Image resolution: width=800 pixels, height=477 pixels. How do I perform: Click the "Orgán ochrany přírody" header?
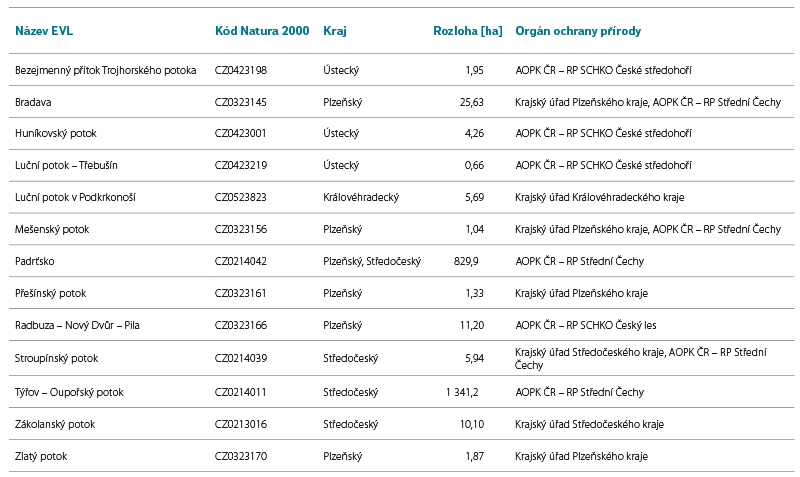[578, 31]
